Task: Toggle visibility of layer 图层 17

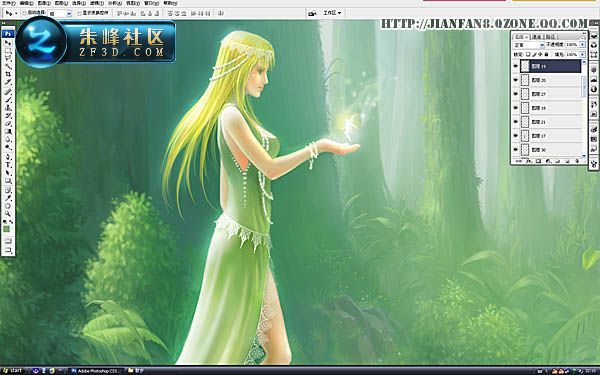Action: click(x=515, y=135)
